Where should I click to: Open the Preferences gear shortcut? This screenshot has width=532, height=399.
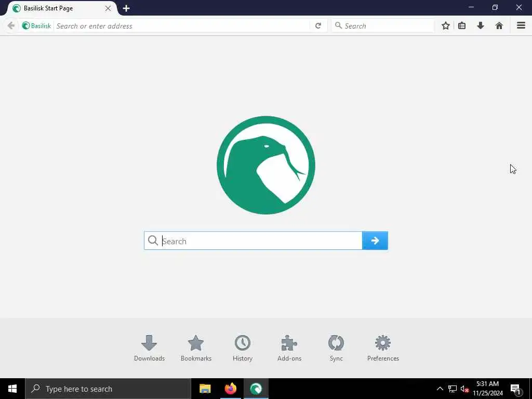click(383, 348)
